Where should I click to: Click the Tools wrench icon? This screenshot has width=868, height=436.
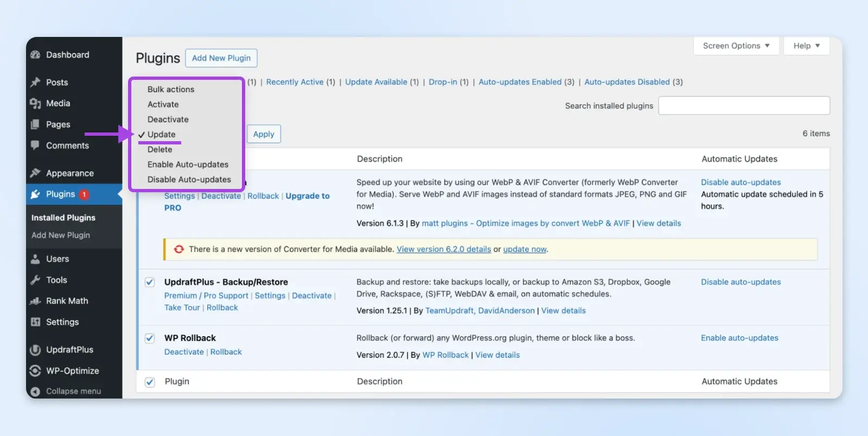[36, 280]
